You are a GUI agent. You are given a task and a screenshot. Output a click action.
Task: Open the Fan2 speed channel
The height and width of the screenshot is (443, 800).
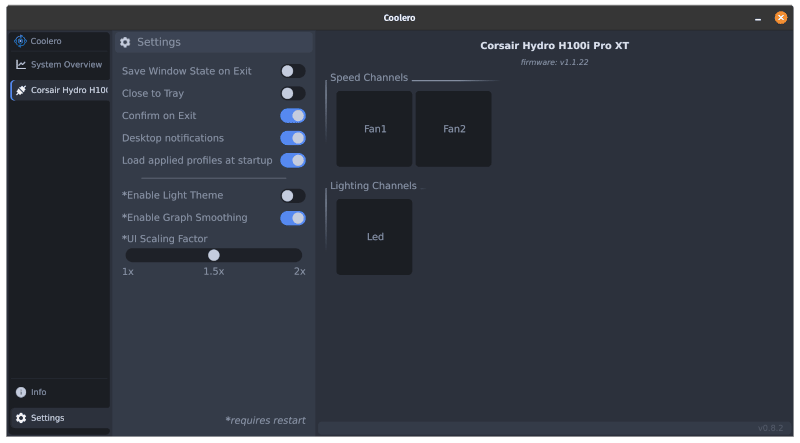(x=454, y=129)
